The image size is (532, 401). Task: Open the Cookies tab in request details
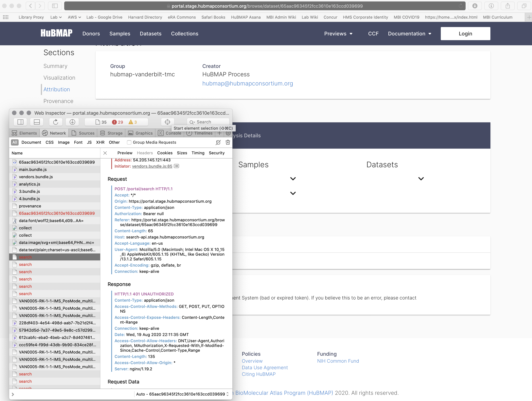click(165, 153)
